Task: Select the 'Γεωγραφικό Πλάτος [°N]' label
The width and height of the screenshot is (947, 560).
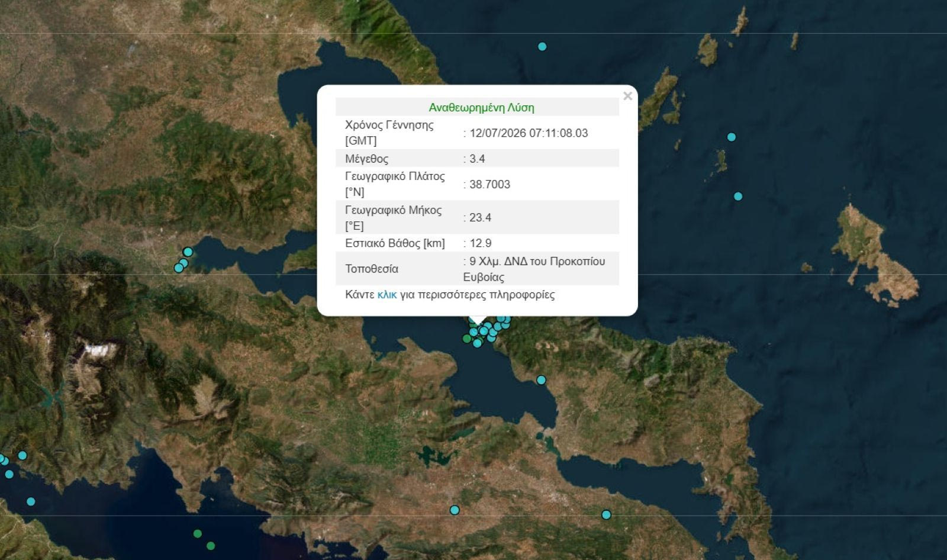Action: tap(395, 184)
